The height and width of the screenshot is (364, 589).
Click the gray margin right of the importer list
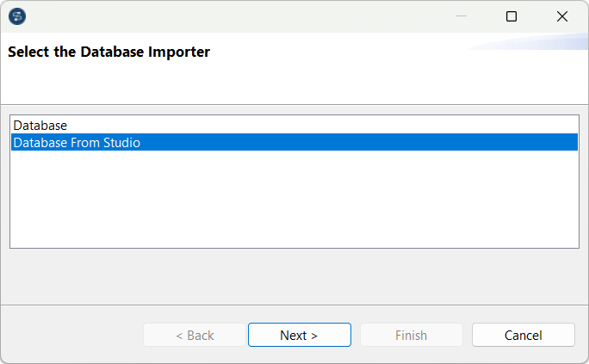pyautogui.click(x=584, y=182)
